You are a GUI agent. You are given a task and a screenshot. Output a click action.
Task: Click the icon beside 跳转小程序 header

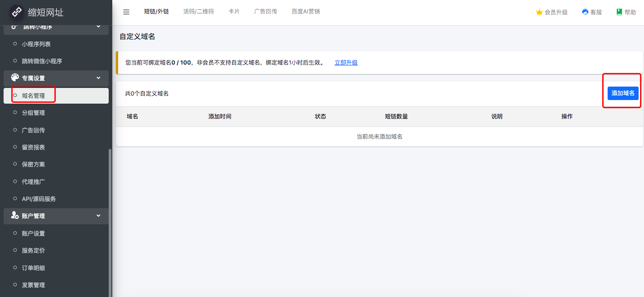point(15,27)
